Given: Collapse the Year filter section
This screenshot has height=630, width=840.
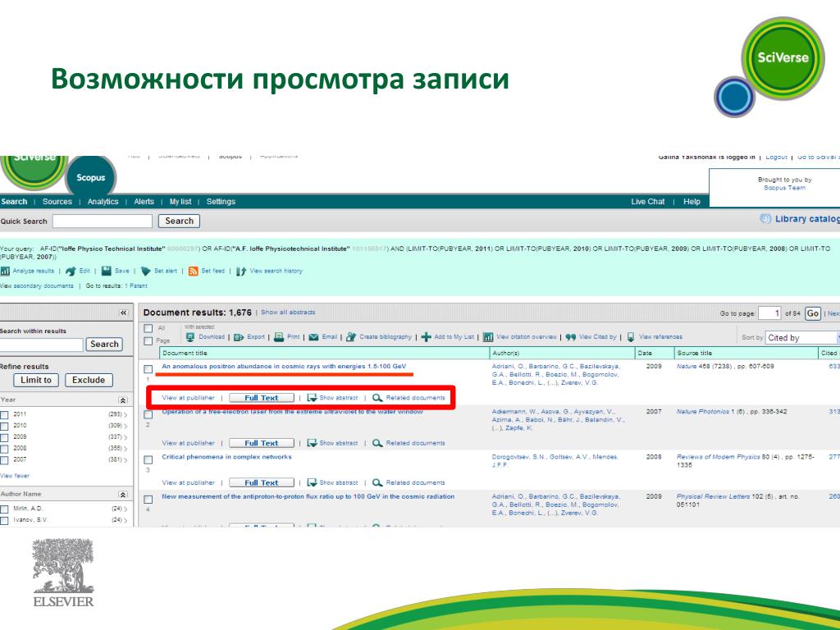Looking at the screenshot, I should (123, 400).
